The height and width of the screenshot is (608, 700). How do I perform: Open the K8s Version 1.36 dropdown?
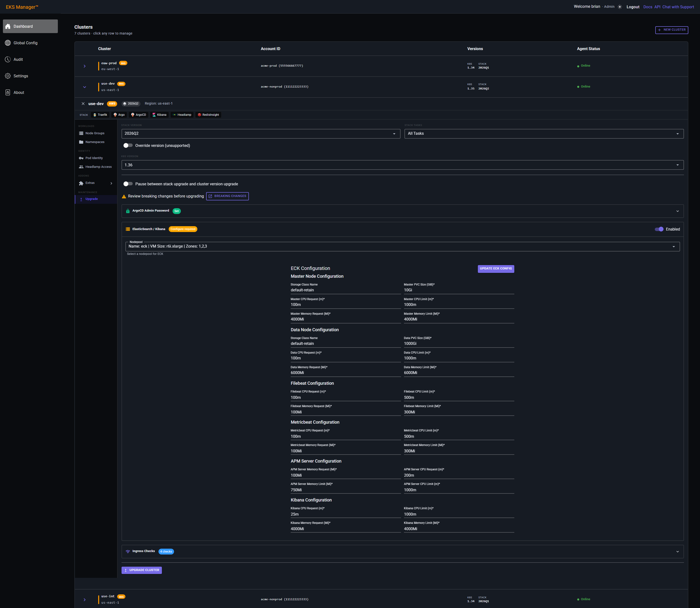[x=402, y=165]
